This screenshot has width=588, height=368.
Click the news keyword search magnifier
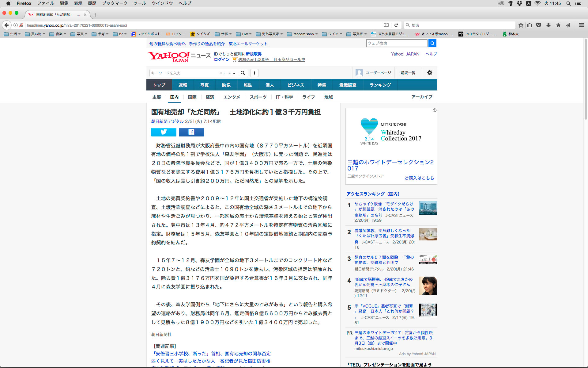[x=243, y=73]
